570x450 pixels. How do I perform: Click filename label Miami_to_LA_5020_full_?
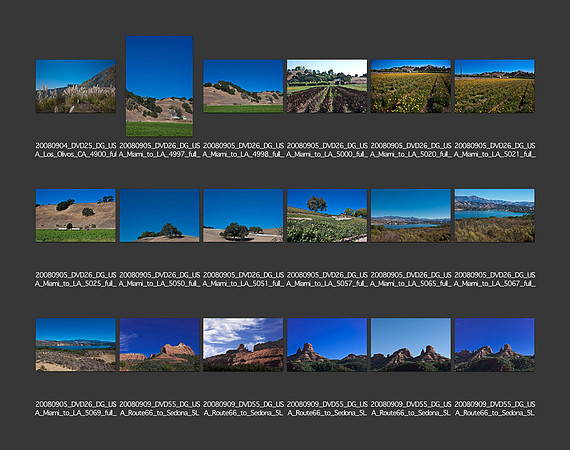(x=411, y=150)
